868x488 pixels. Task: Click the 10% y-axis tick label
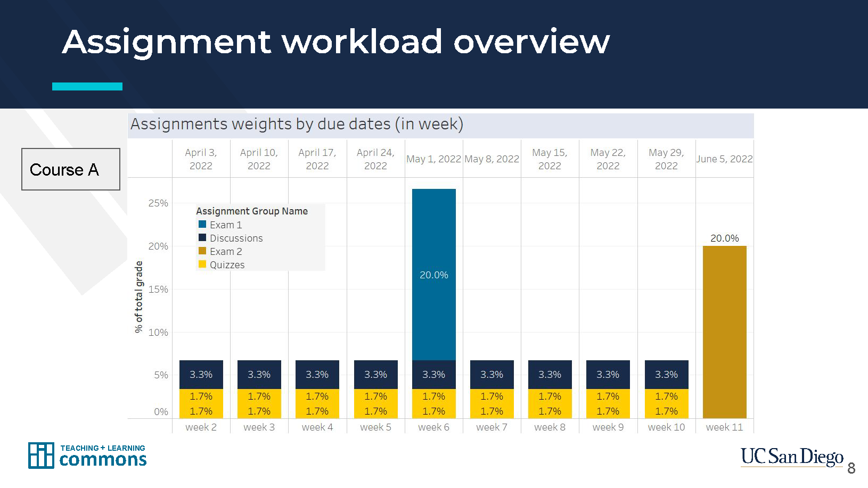158,332
